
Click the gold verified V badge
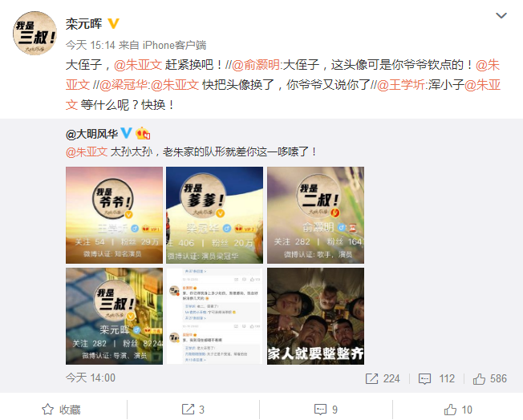pos(113,24)
